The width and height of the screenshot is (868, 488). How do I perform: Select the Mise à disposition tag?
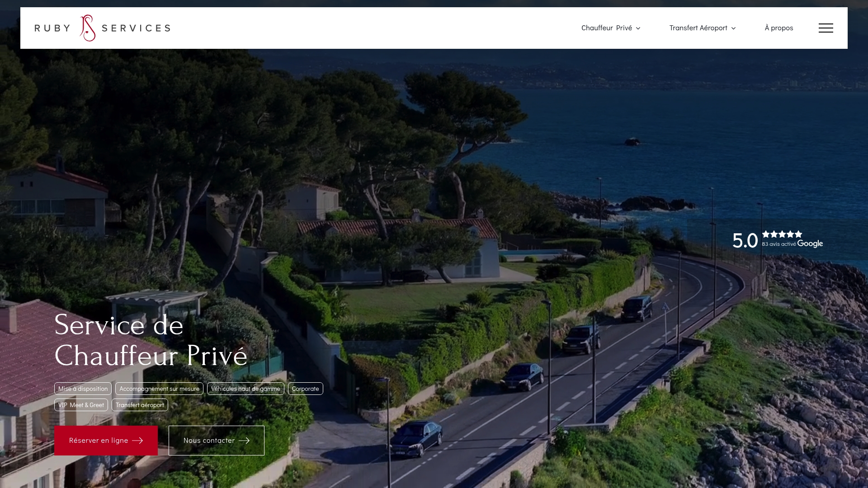pyautogui.click(x=83, y=389)
